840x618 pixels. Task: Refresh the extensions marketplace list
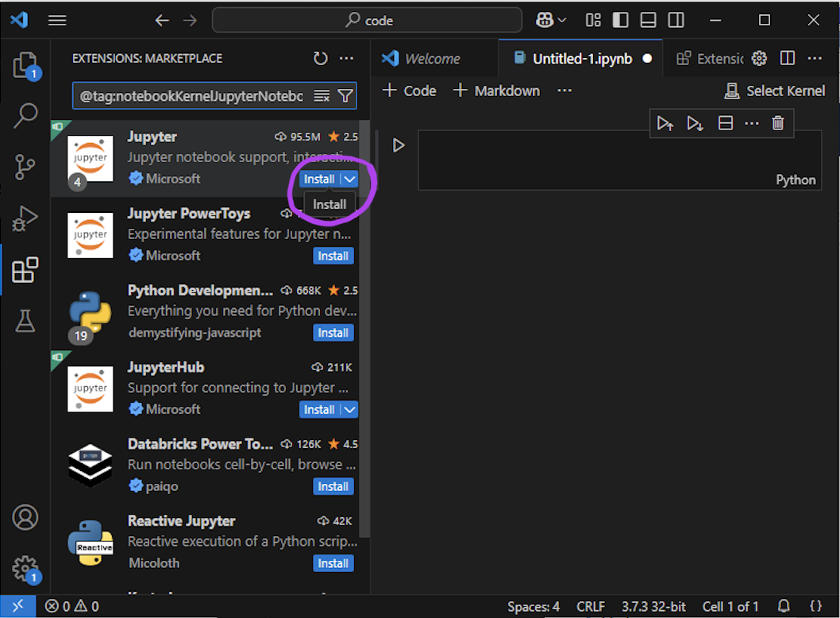click(x=320, y=59)
